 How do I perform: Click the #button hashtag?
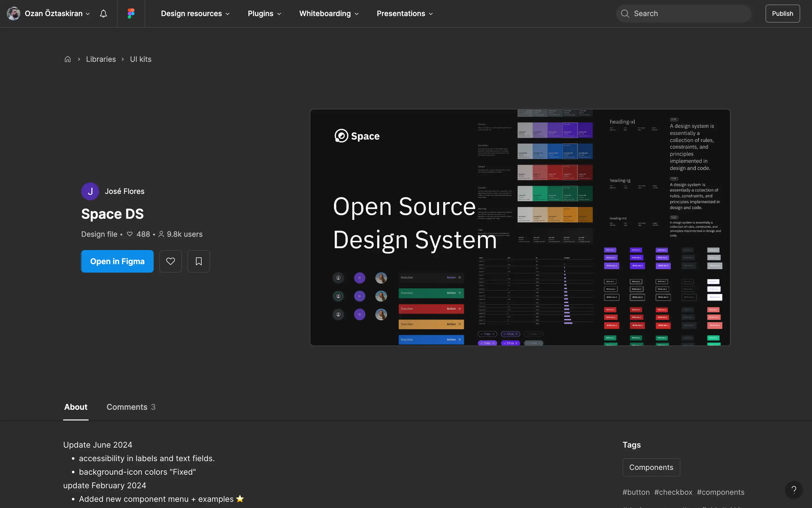636,492
